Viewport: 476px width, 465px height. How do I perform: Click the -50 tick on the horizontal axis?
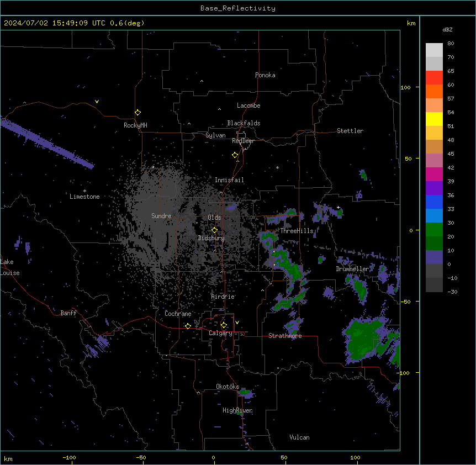(141, 458)
